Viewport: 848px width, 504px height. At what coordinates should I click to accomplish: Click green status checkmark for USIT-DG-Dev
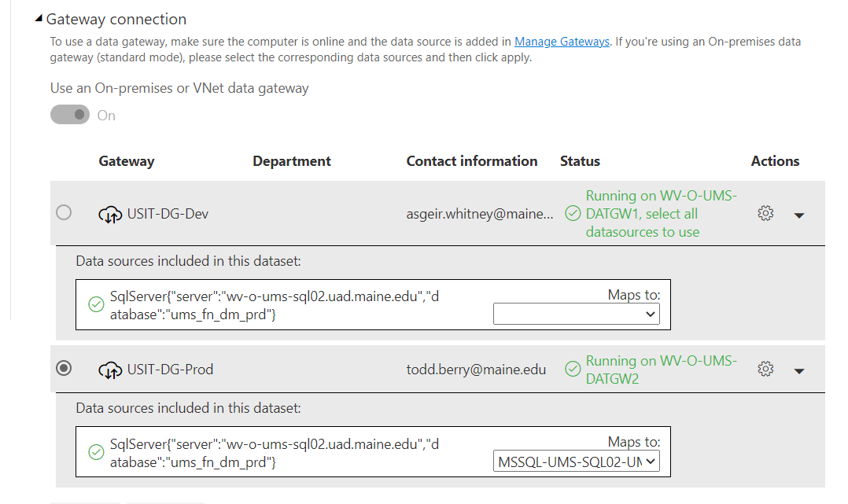point(573,214)
